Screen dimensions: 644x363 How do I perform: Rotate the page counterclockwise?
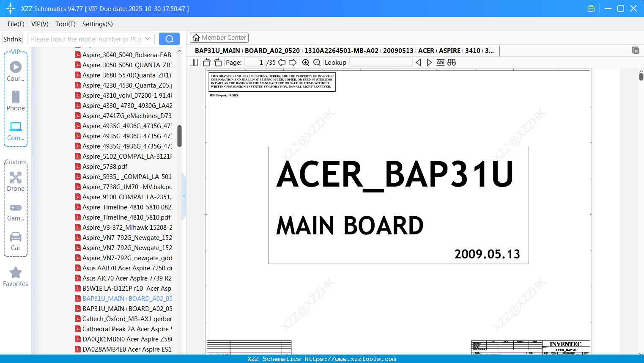[207, 62]
